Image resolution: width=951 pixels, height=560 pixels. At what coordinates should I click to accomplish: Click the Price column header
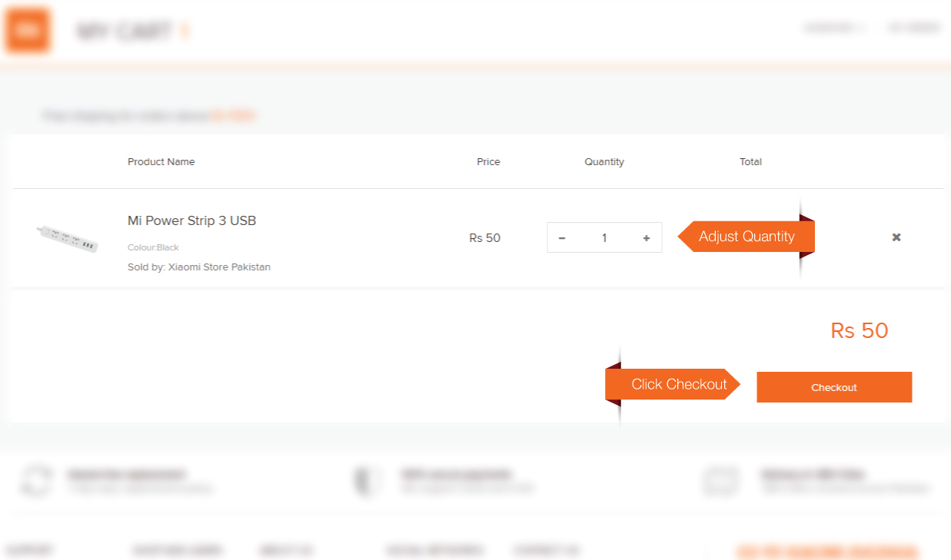pos(488,161)
